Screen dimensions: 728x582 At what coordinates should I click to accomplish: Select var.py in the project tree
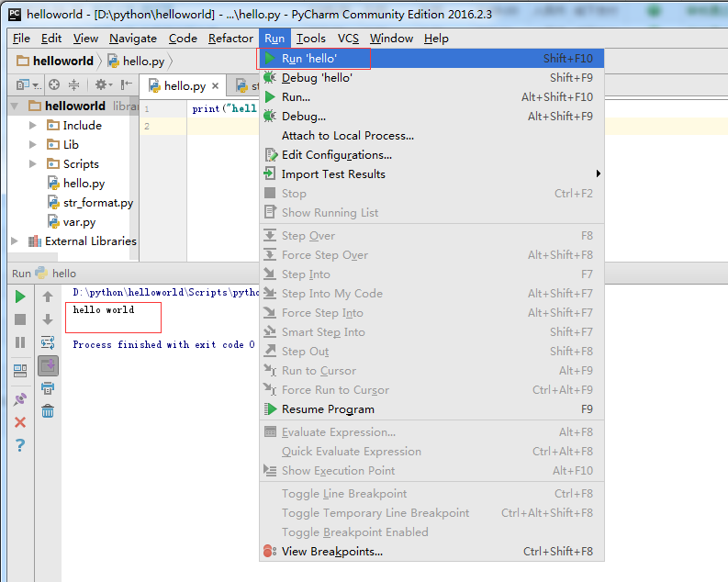72,222
